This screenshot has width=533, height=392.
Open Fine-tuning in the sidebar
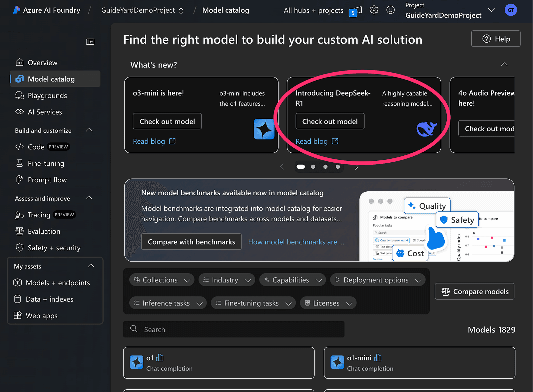click(x=55, y=163)
